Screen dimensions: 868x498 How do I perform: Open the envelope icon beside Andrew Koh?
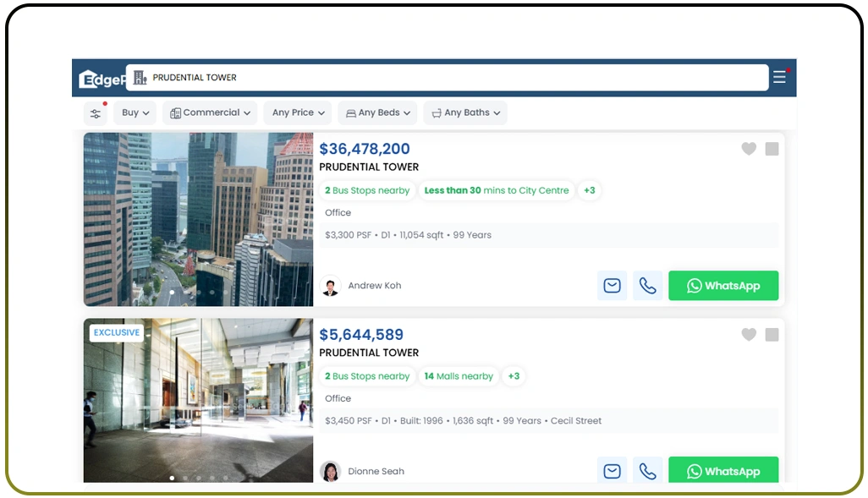[612, 286]
